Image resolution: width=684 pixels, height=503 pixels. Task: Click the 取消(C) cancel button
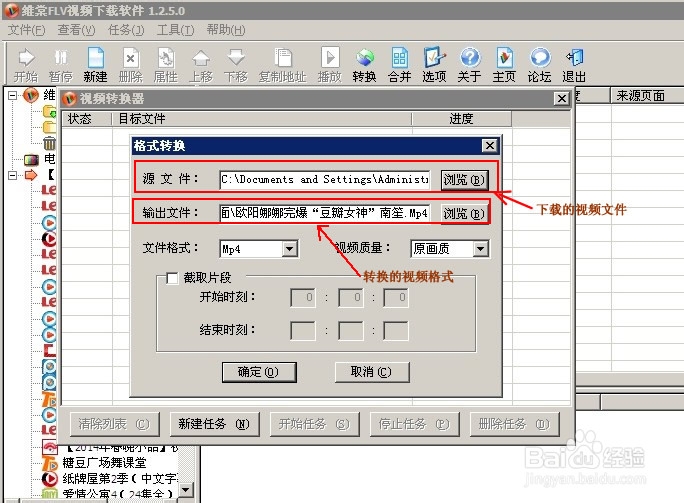coord(372,372)
